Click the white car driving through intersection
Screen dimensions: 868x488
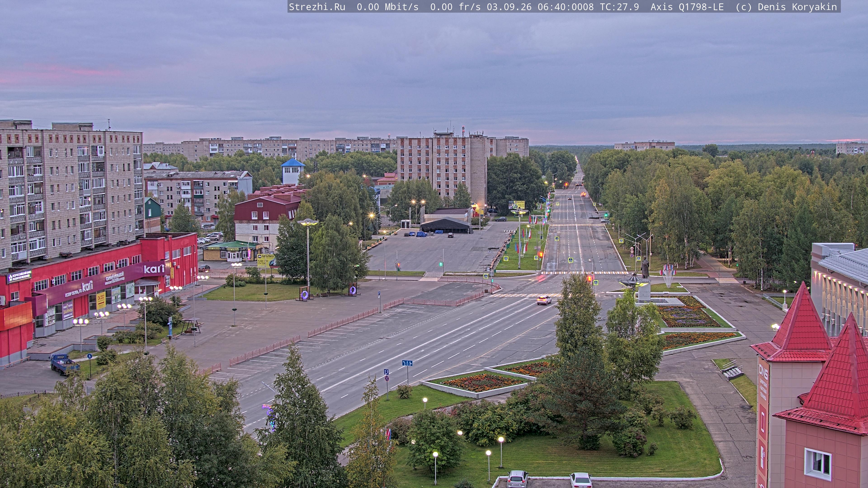point(544,300)
